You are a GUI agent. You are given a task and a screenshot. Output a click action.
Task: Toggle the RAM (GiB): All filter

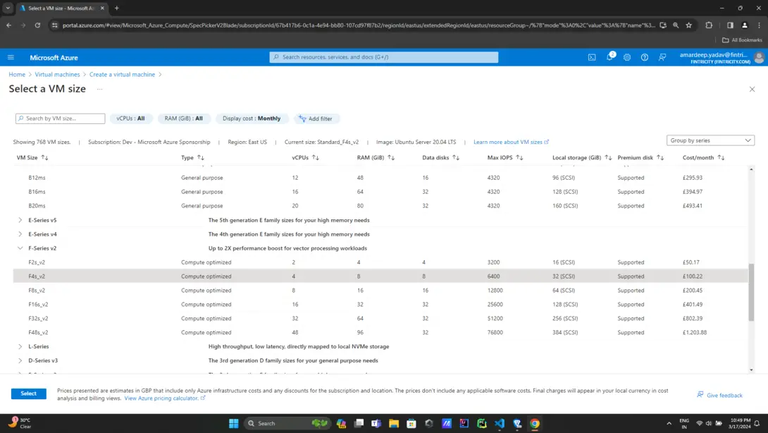click(184, 118)
